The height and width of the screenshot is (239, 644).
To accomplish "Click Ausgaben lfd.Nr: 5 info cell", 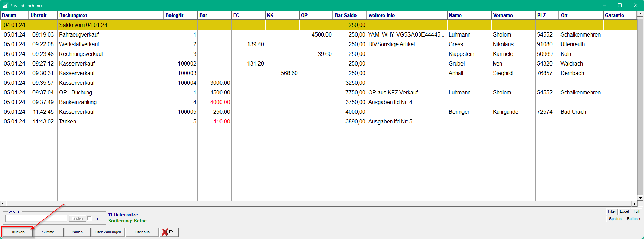I will (390, 121).
